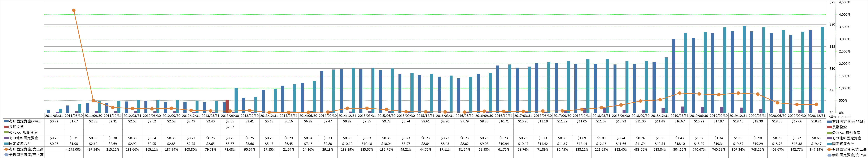Select the 有形固定資産/売上高 row label on the left

[x=26, y=149]
